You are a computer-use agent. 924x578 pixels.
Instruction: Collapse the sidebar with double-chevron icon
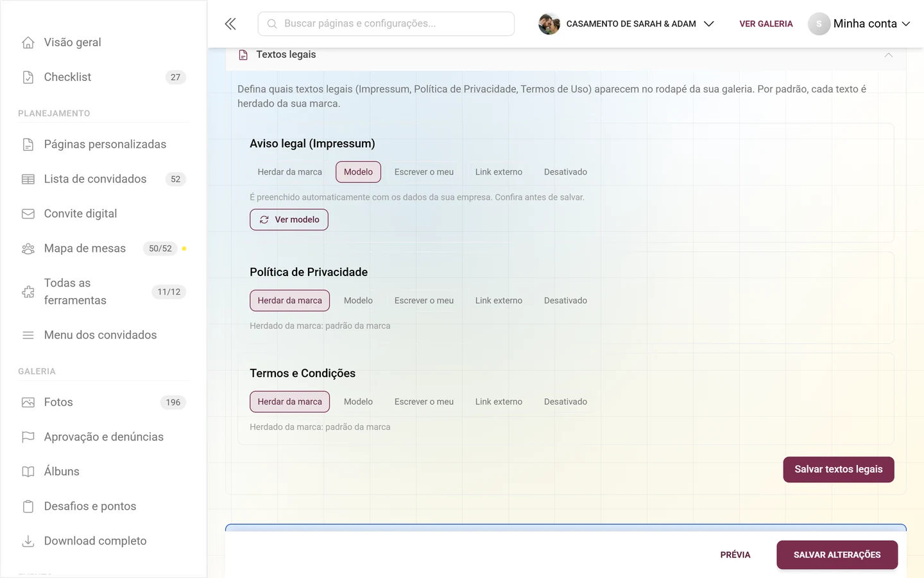230,24
